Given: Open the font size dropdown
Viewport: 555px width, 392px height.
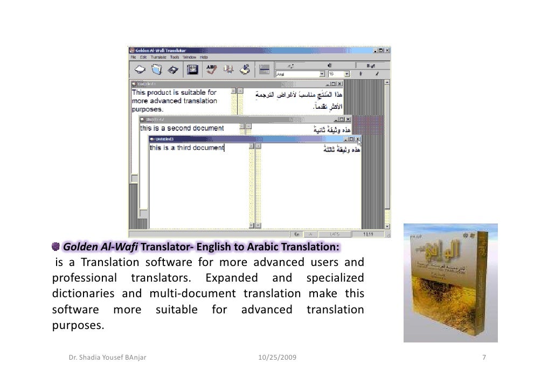Looking at the screenshot, I should point(347,74).
